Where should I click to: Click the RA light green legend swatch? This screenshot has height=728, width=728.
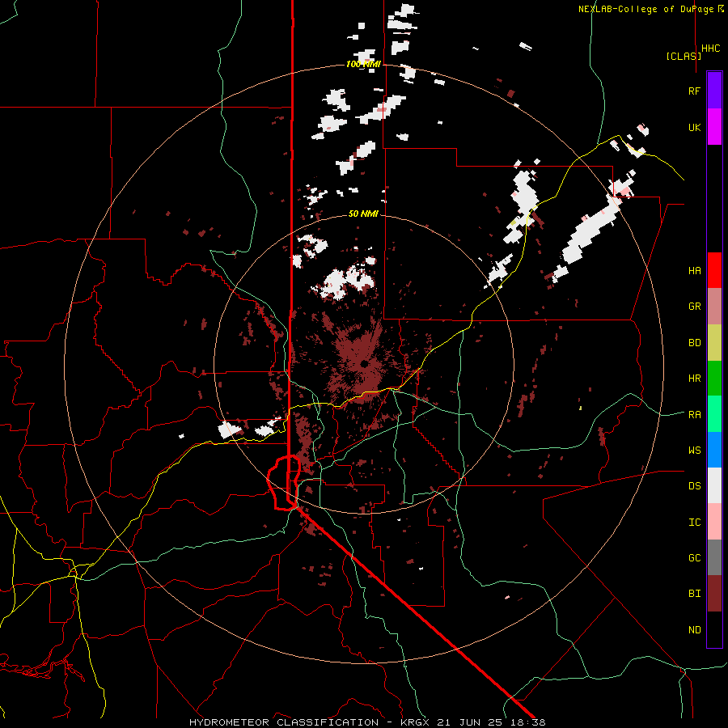714,414
